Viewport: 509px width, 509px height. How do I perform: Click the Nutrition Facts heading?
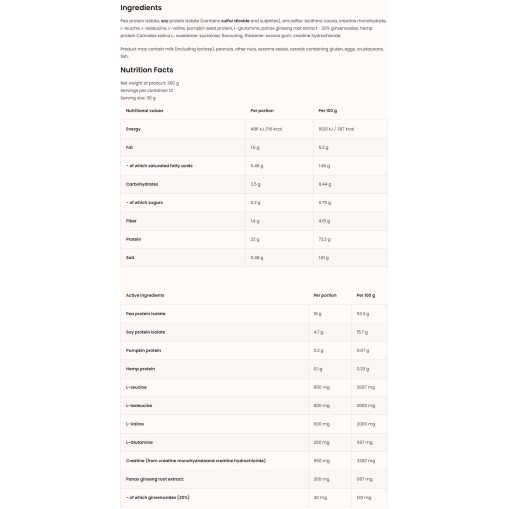pos(147,70)
